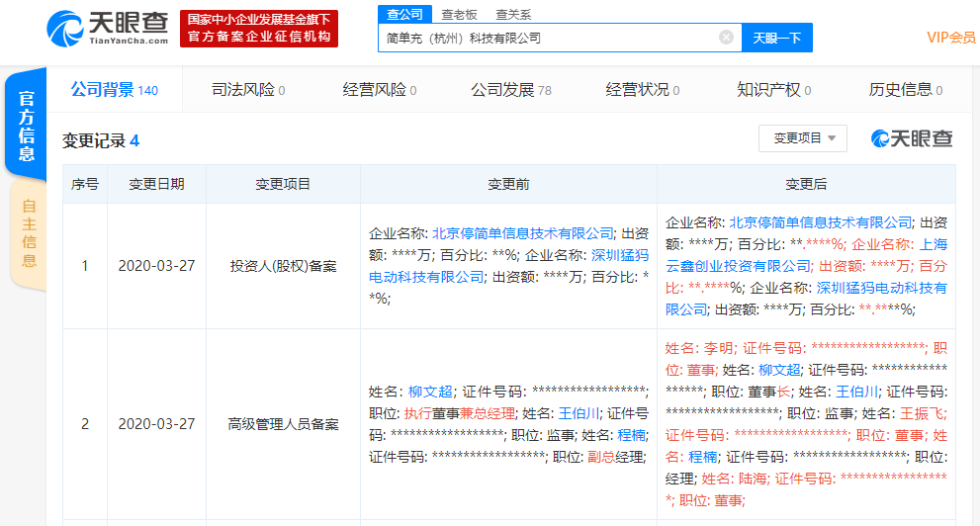Open 柳文超 link in 变更前 column

click(x=430, y=392)
